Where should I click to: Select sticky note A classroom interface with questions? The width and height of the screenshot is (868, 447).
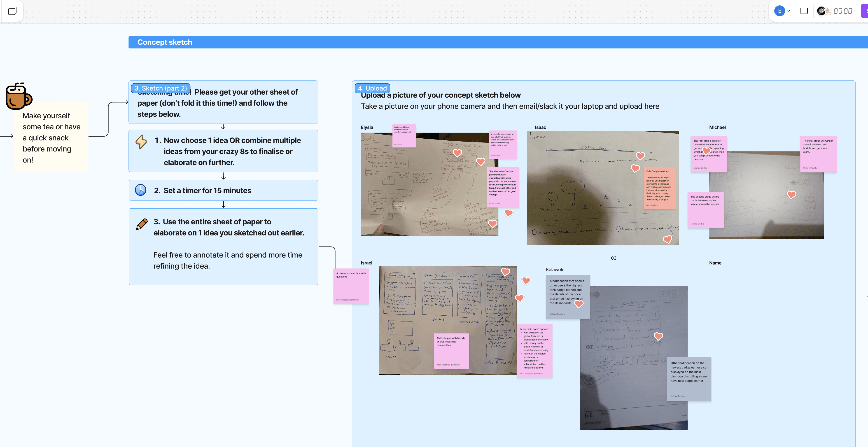click(x=351, y=286)
